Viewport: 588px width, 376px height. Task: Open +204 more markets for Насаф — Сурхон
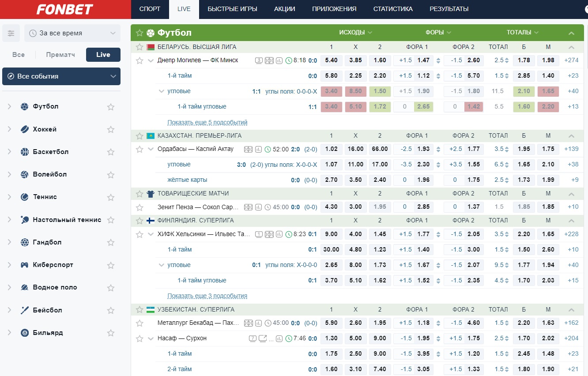pyautogui.click(x=571, y=338)
